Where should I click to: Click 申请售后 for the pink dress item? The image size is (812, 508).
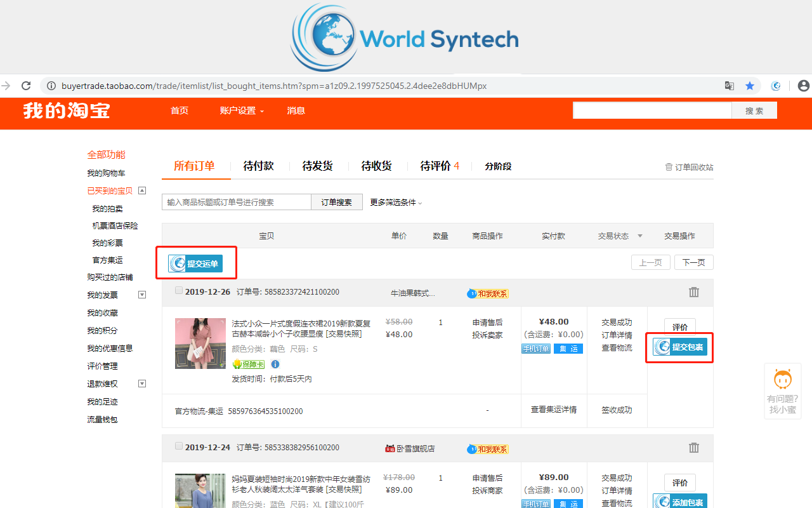tap(487, 322)
